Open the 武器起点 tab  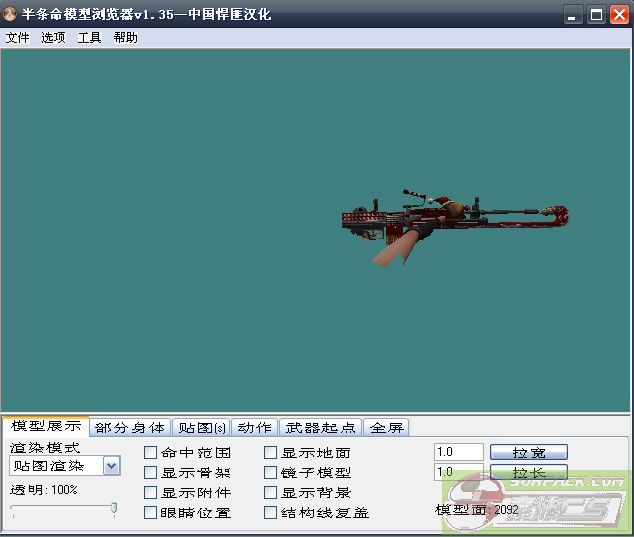[319, 428]
